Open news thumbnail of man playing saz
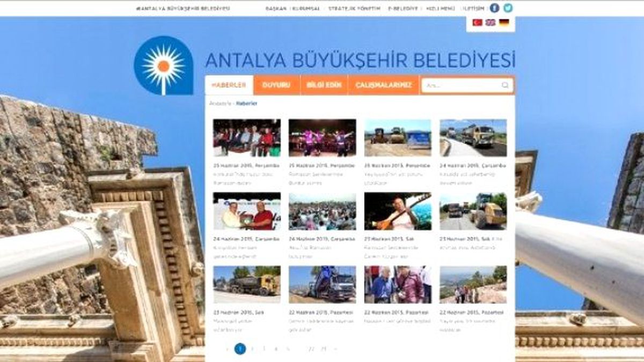This screenshot has width=644, height=362. click(398, 211)
